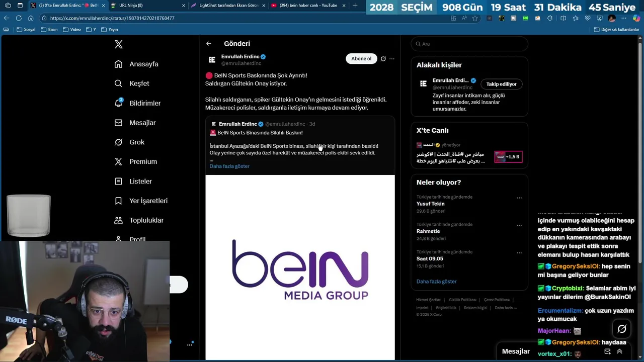
Task: Go to Anasayfa in the X sidebar
Action: pyautogui.click(x=137, y=64)
